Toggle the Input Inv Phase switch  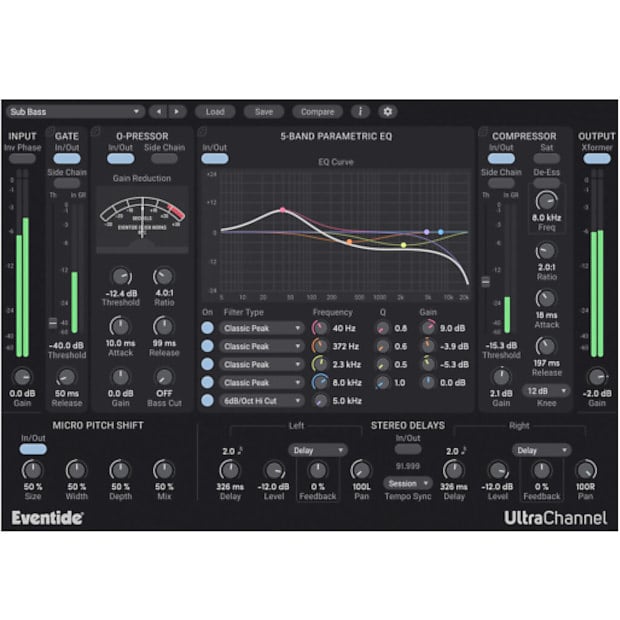(x=22, y=159)
